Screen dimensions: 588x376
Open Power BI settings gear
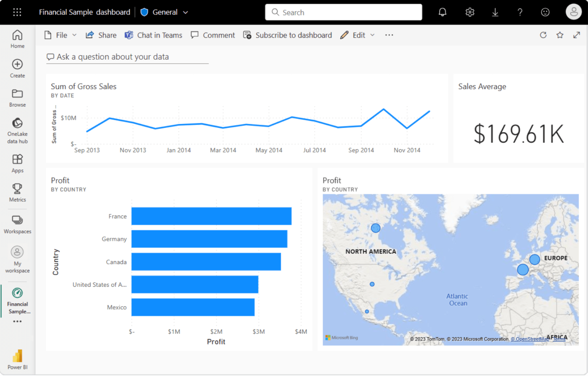click(x=469, y=12)
